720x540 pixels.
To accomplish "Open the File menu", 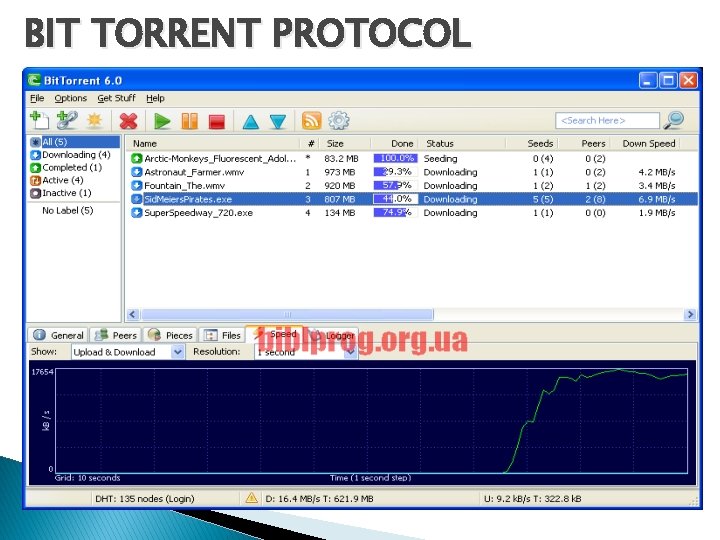I will 37,98.
